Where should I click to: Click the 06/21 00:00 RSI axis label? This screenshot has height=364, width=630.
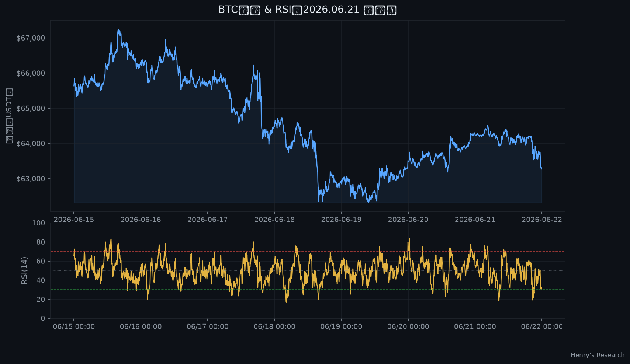[475, 326]
